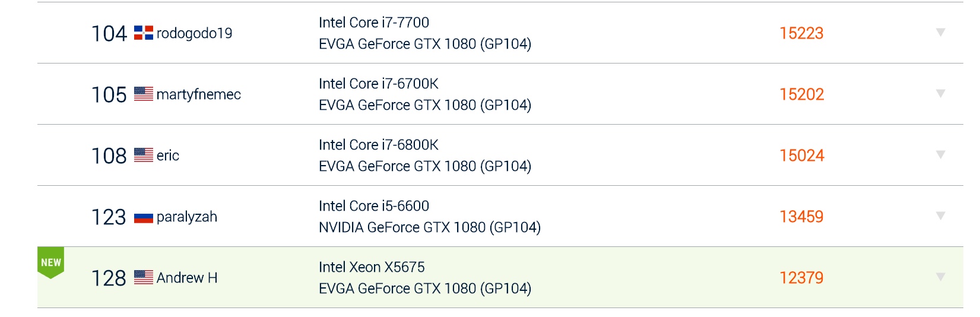Image resolution: width=980 pixels, height=317 pixels.
Task: Expand the eric row dropdown arrow
Action: [x=940, y=154]
